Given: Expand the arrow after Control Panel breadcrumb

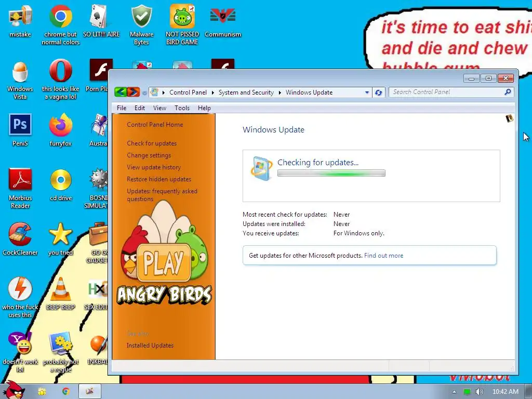Looking at the screenshot, I should [x=212, y=92].
